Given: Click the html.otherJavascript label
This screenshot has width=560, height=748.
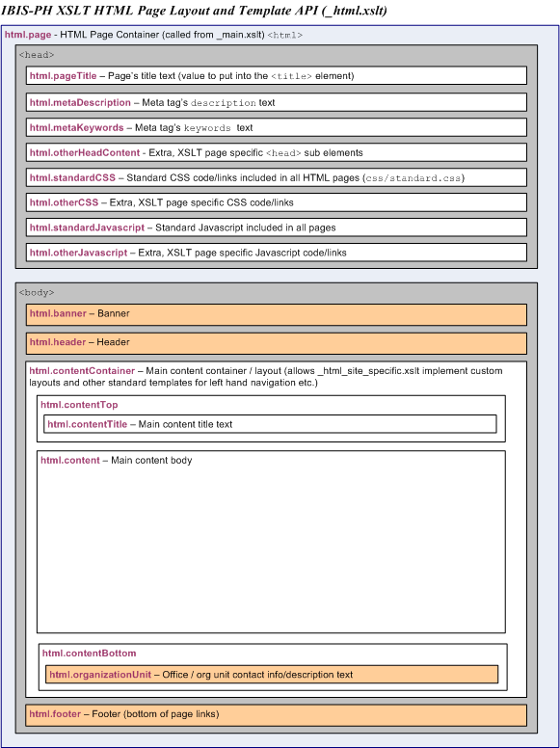Looking at the screenshot, I should [x=78, y=253].
